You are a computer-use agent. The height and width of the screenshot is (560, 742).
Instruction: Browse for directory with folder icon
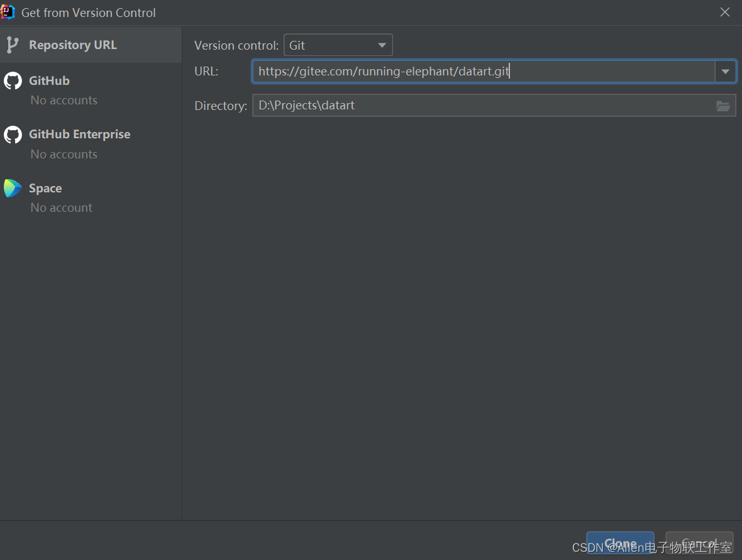[723, 106]
